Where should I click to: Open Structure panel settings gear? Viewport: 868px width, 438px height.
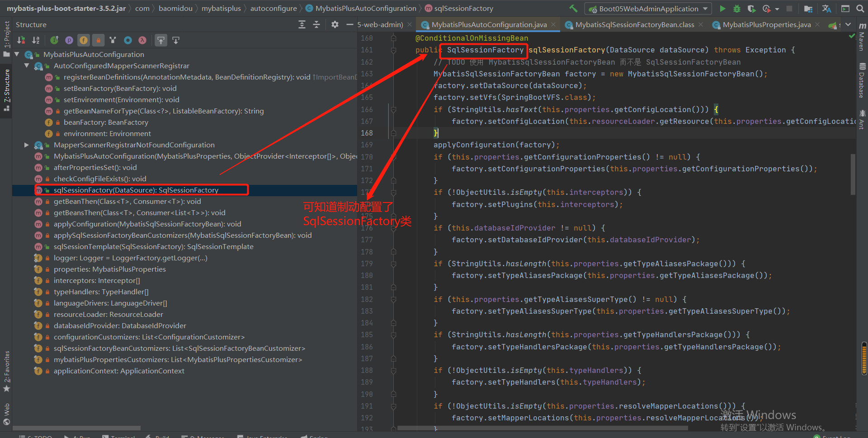click(x=335, y=24)
